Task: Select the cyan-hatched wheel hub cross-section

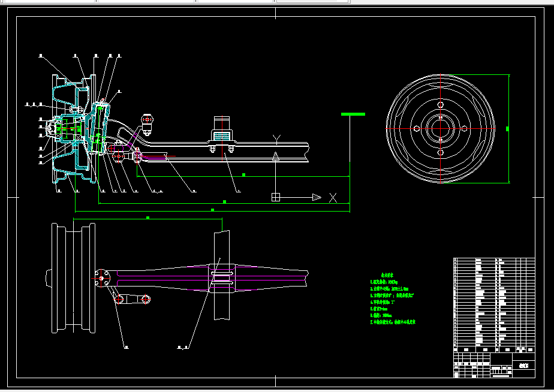Action: coord(74,129)
